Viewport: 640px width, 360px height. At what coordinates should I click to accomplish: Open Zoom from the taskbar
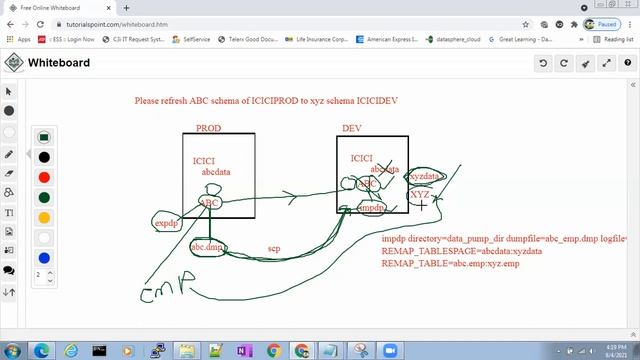(x=390, y=351)
